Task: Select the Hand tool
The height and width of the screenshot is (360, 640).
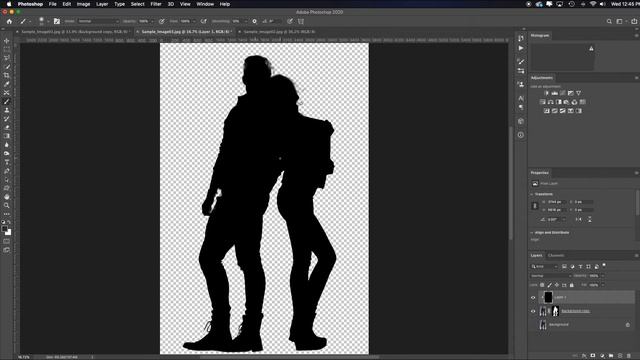Action: pyautogui.click(x=7, y=197)
